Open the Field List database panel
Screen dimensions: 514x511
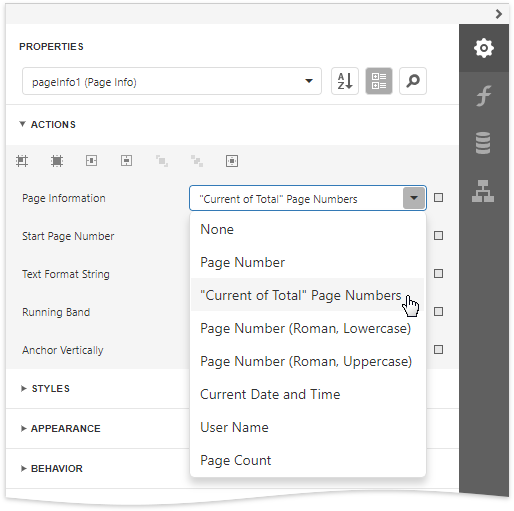tap(483, 143)
